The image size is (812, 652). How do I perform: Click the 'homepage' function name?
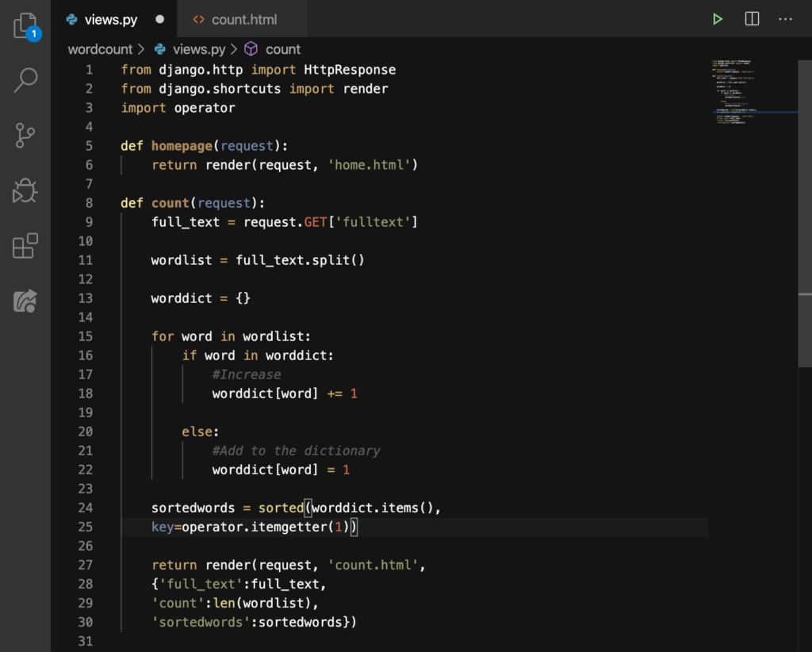point(182,146)
